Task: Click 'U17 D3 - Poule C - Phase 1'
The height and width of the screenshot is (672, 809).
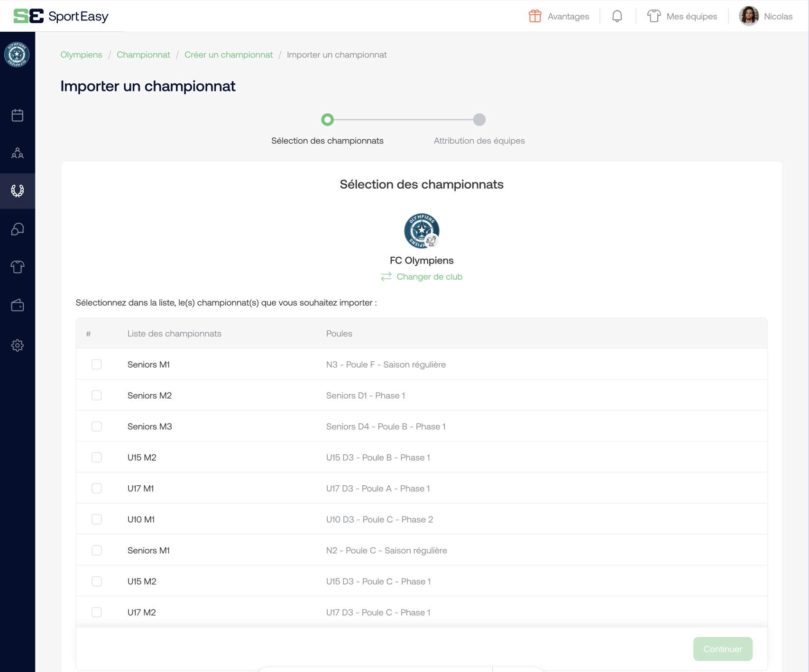Action: pos(378,612)
